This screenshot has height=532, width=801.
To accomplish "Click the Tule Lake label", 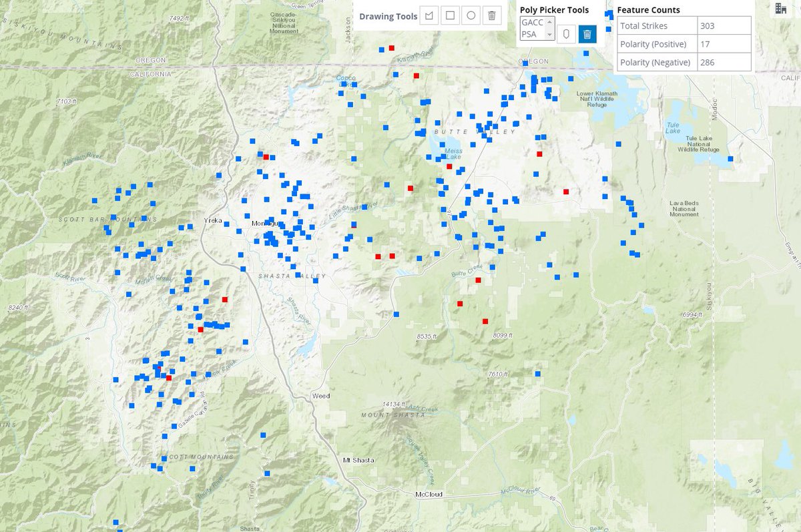I will pos(672,127).
